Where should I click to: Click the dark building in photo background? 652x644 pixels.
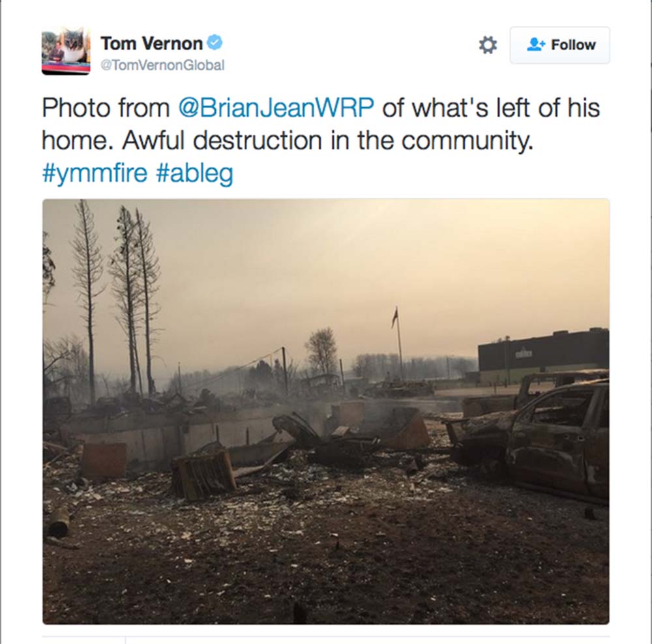544,352
